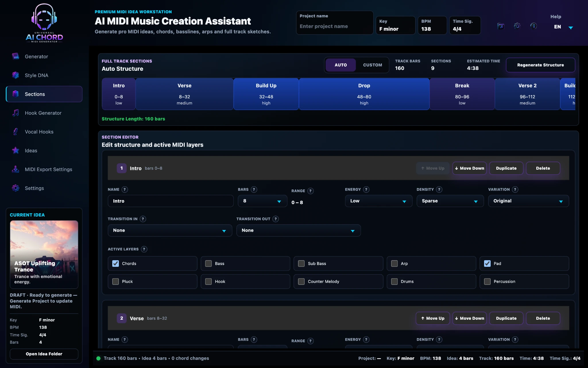Enable the Sub Bass layer checkbox
588x368 pixels.
[301, 263]
